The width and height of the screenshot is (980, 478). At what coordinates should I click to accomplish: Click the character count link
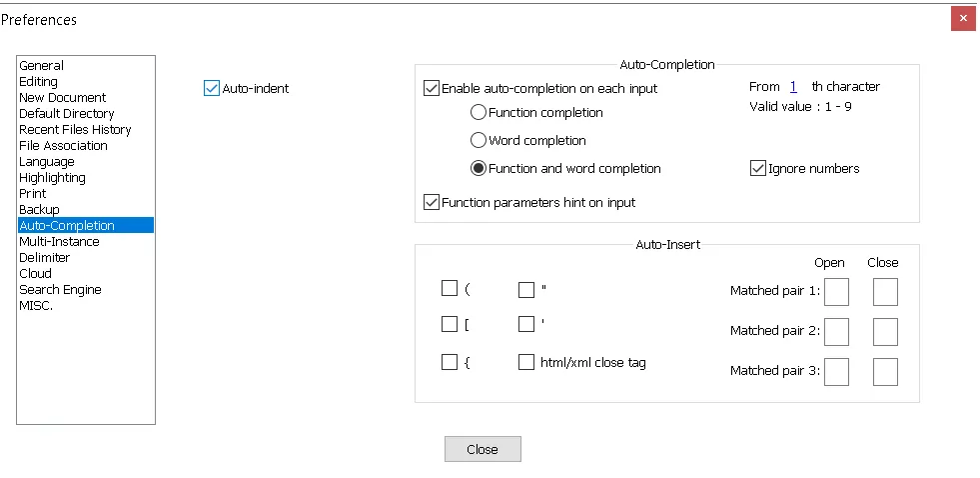tap(793, 87)
